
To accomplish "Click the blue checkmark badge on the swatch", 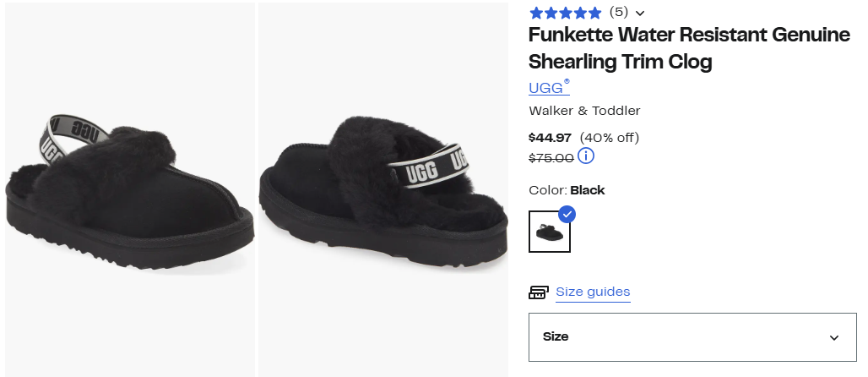I will pos(567,214).
